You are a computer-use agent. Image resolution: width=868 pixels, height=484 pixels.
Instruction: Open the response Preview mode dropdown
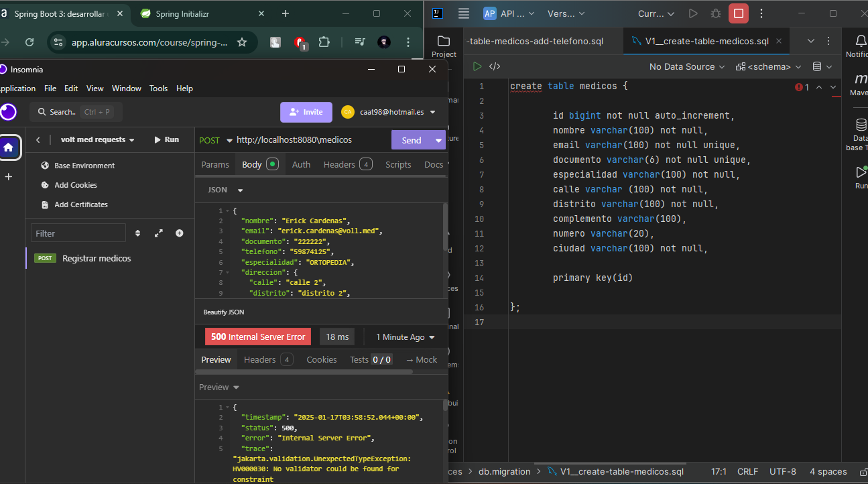(219, 387)
